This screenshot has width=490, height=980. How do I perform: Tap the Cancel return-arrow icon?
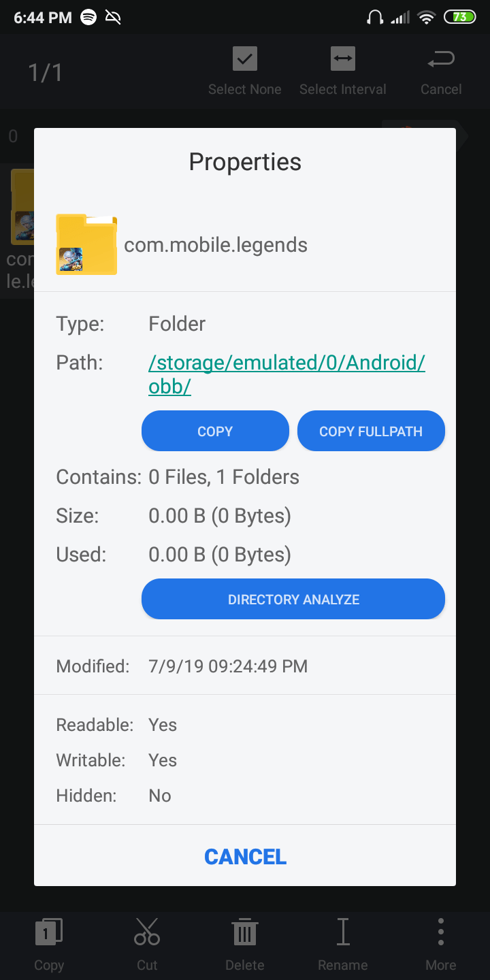point(441,61)
